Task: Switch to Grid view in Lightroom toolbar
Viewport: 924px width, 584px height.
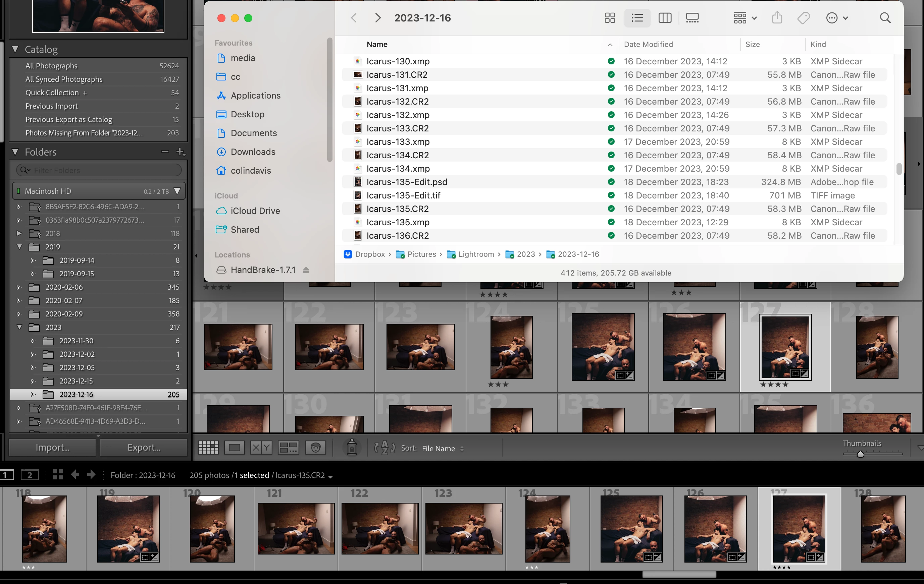Action: pos(208,448)
